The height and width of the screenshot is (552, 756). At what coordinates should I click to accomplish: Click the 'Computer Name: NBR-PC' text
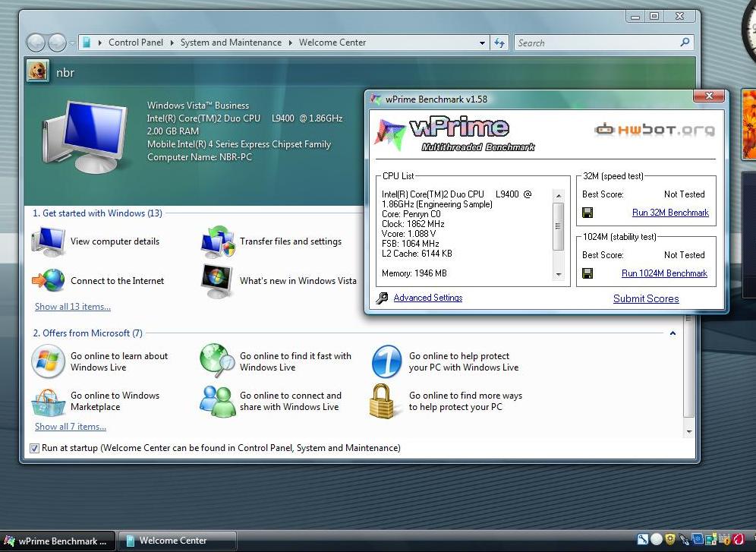200,157
